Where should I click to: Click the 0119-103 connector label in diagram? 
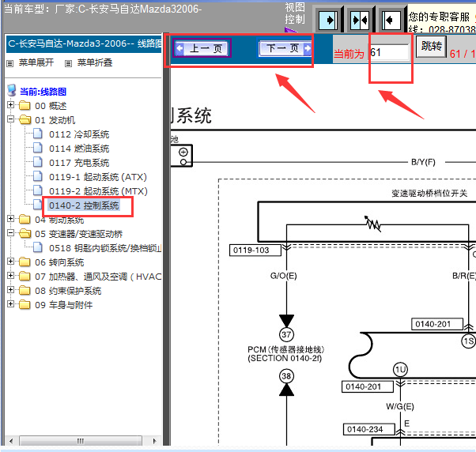pos(255,250)
